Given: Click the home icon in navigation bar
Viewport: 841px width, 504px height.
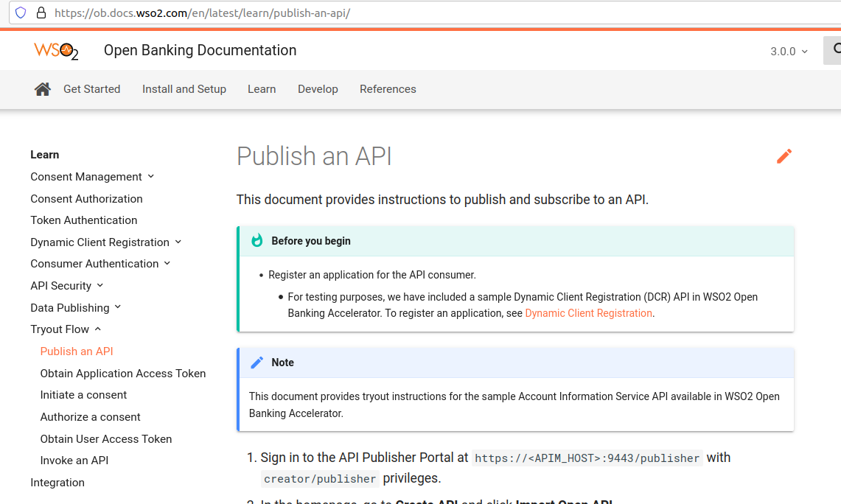Looking at the screenshot, I should 42,89.
